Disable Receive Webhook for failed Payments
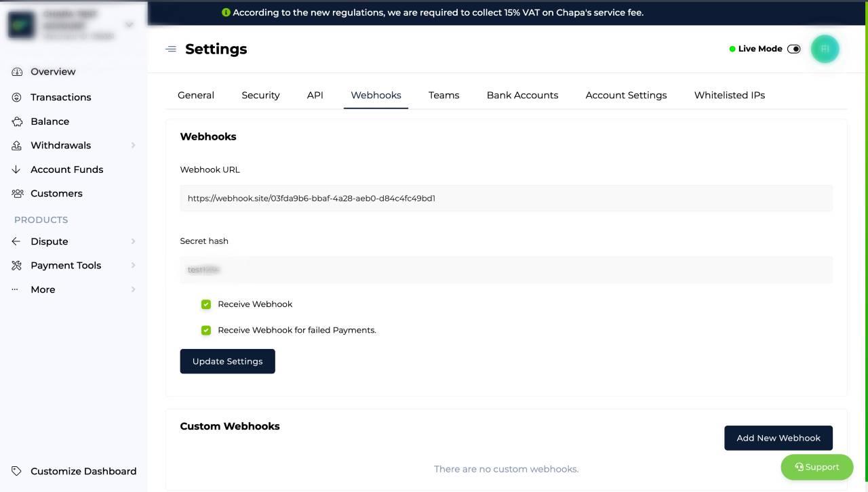The height and width of the screenshot is (492, 868). pyautogui.click(x=206, y=330)
